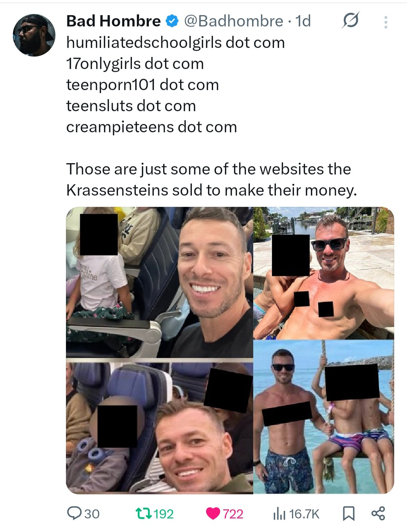Open the three-dot more options menu
This screenshot has width=407, height=532.
pos(385,22)
